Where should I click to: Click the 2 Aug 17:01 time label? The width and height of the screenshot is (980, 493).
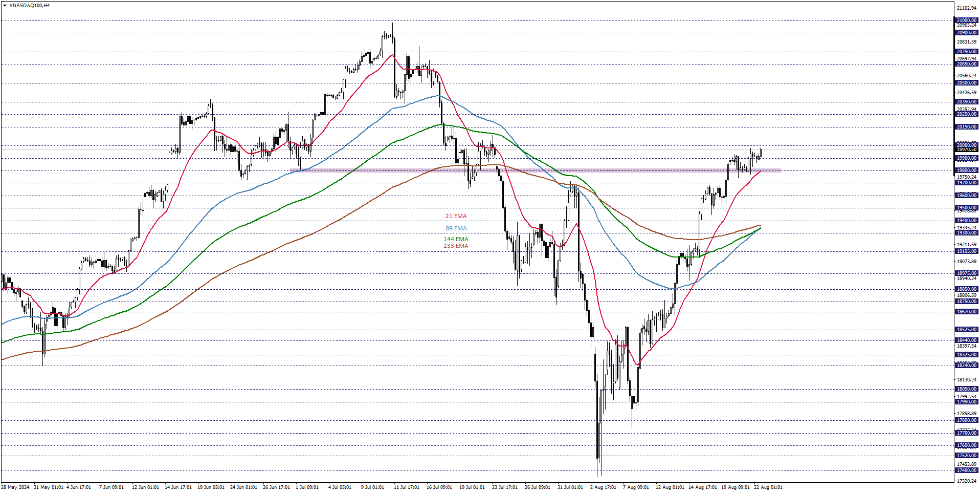(603, 487)
